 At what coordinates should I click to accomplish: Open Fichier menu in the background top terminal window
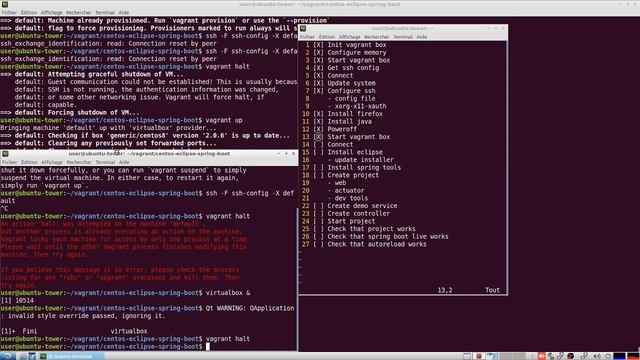pyautogui.click(x=9, y=13)
